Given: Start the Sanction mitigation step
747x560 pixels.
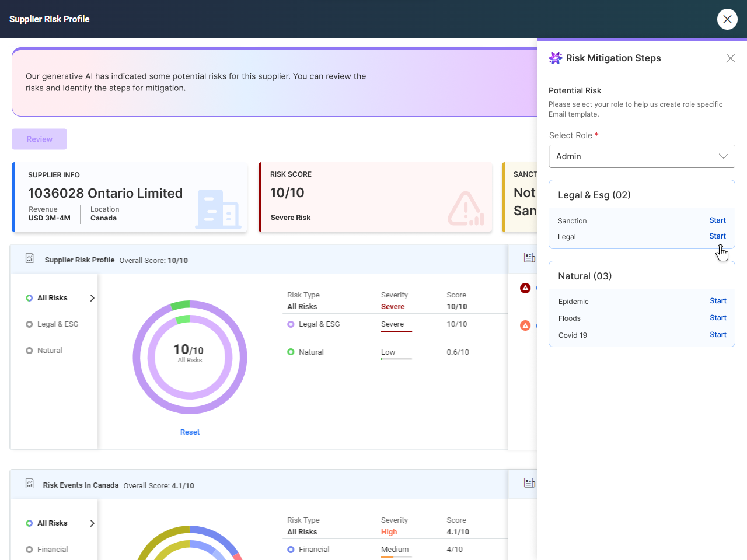Looking at the screenshot, I should [x=717, y=220].
